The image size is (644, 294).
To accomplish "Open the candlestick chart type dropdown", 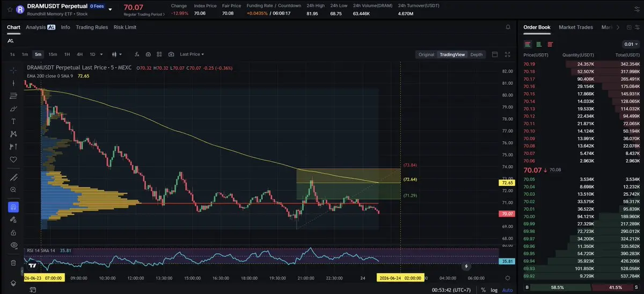I will pyautogui.click(x=116, y=54).
